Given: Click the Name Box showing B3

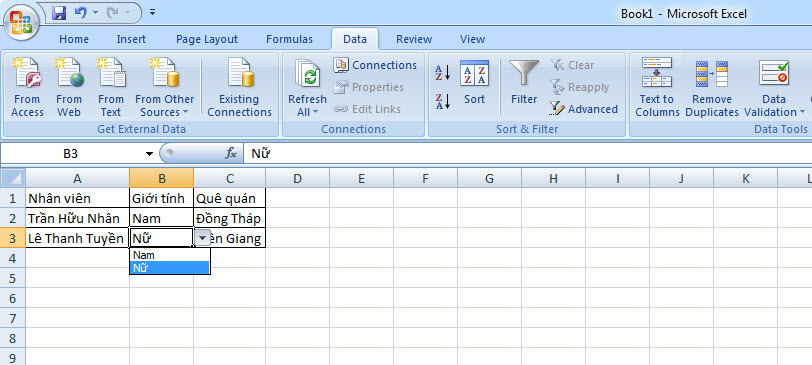Looking at the screenshot, I should [71, 154].
